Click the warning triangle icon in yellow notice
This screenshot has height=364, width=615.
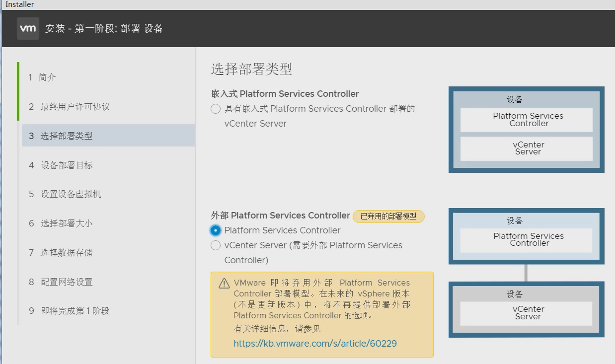[x=224, y=284]
